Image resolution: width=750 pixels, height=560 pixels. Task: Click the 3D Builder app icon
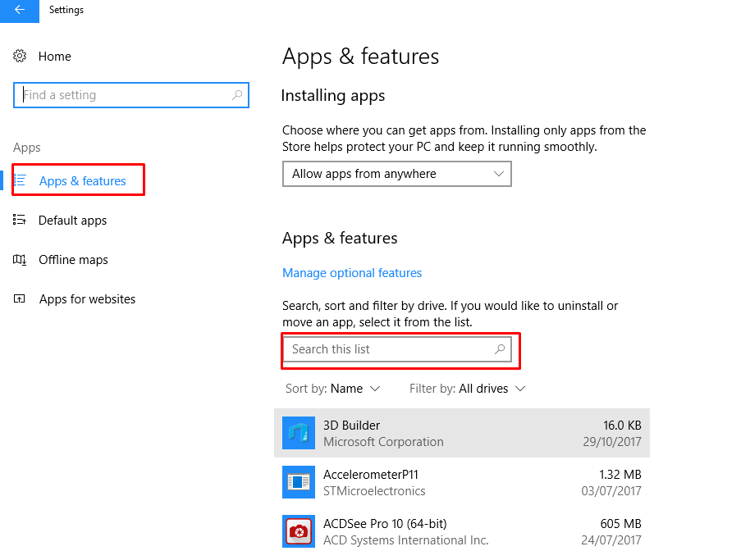pyautogui.click(x=299, y=433)
